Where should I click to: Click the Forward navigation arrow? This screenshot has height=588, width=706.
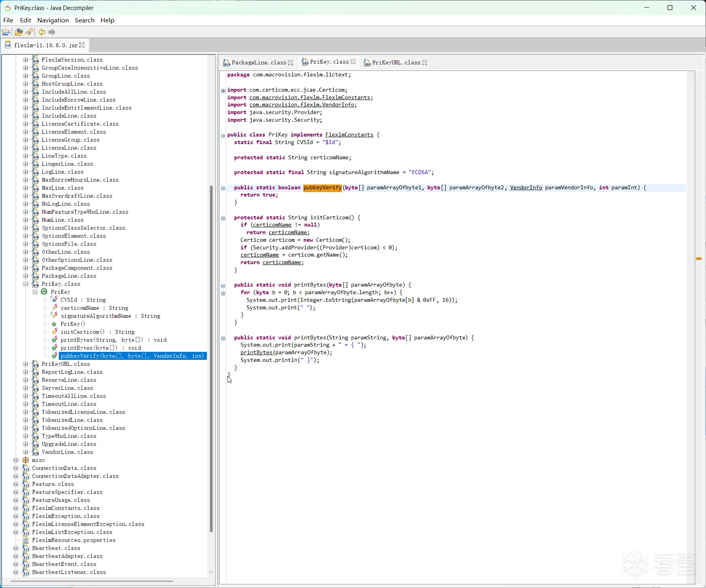(52, 32)
